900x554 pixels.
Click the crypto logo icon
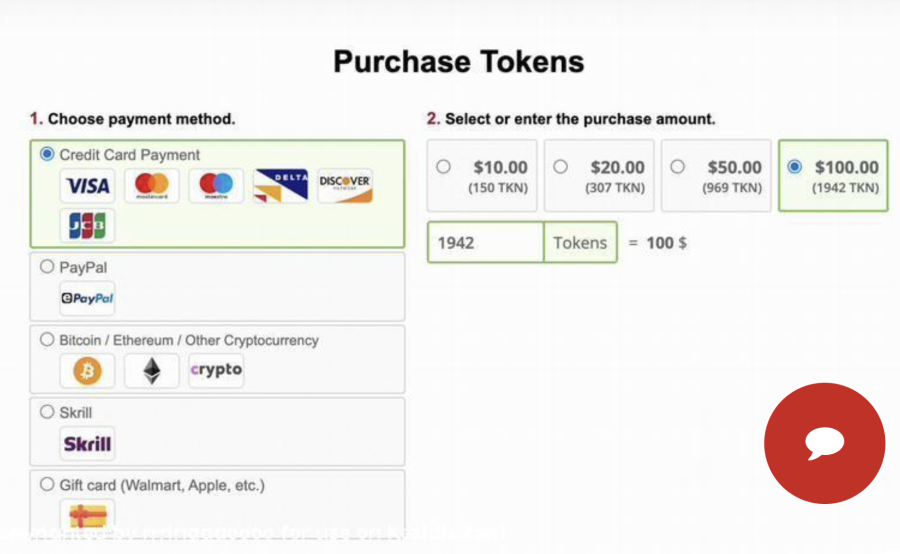click(216, 371)
